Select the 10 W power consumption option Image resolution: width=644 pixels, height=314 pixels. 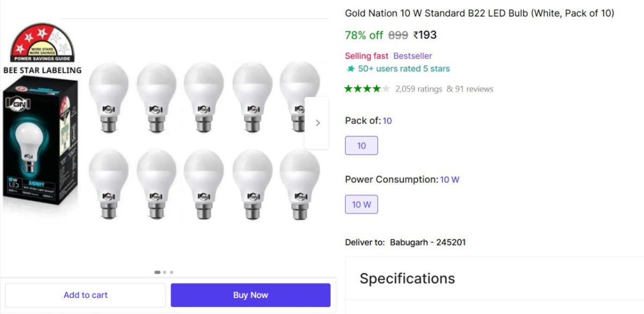point(361,205)
